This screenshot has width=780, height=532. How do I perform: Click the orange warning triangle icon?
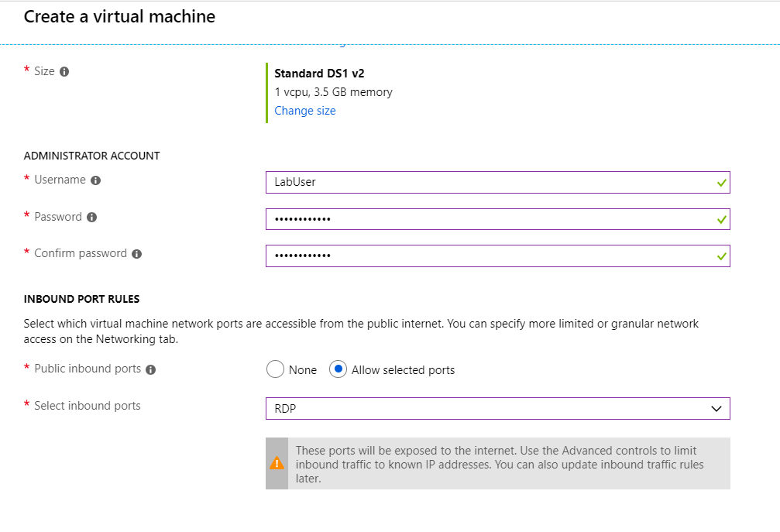point(277,463)
